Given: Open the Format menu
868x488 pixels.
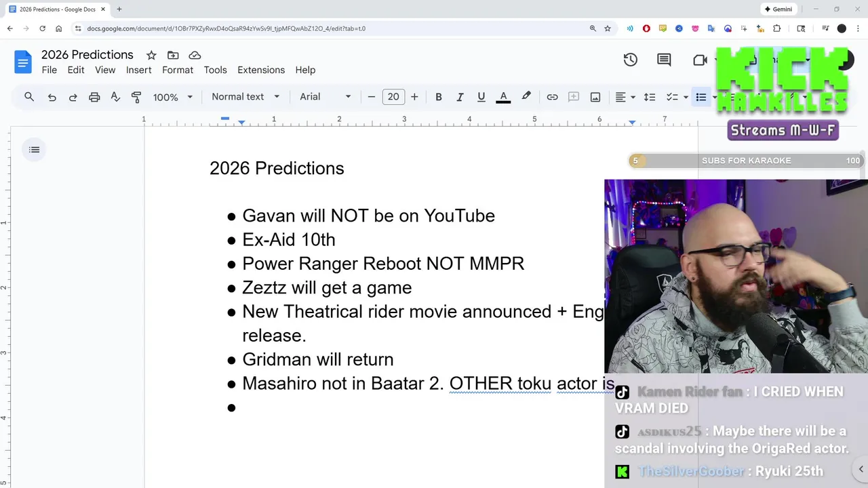Looking at the screenshot, I should tap(178, 70).
